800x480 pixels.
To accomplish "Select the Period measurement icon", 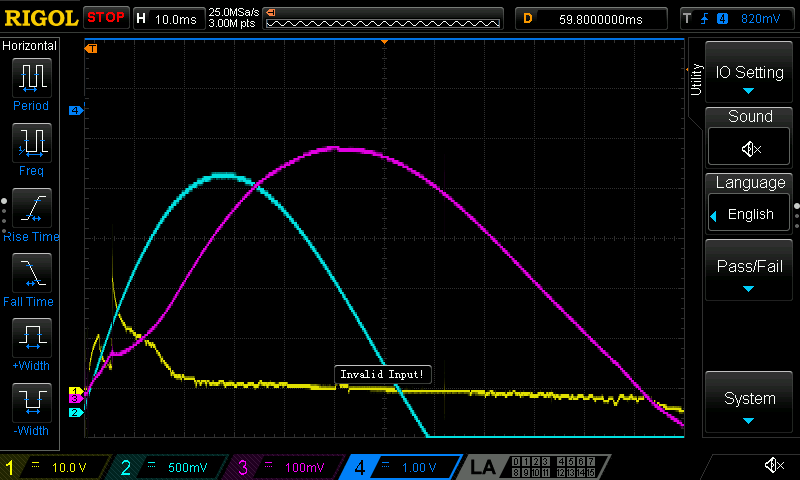I will tap(30, 79).
